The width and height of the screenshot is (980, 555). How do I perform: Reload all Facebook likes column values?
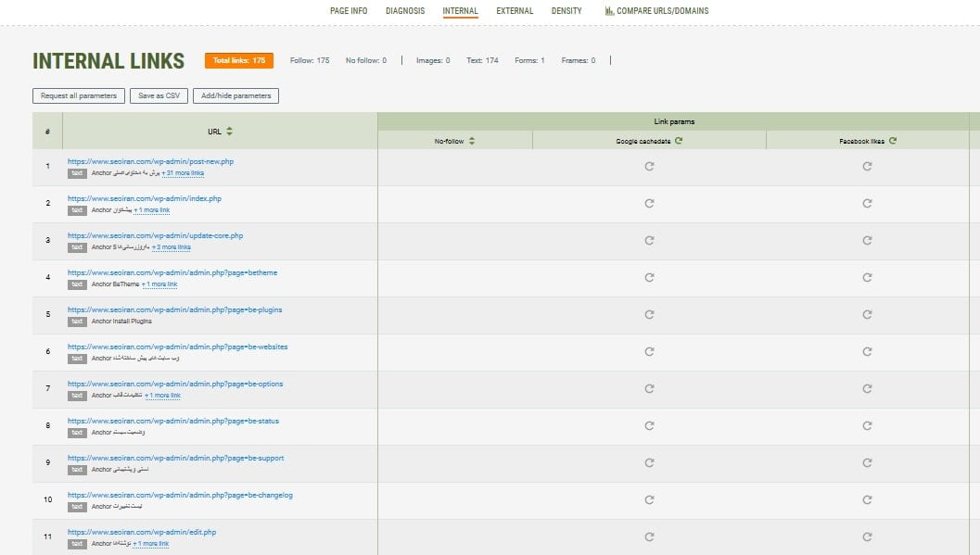click(893, 141)
